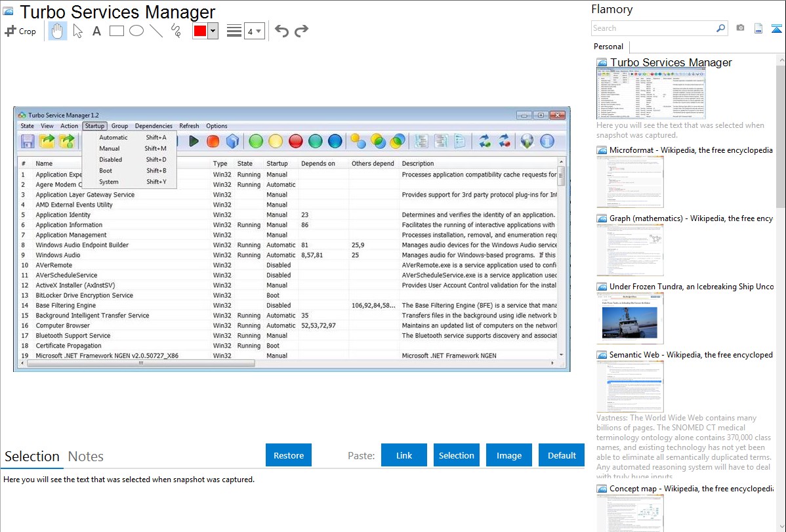Paste as Link button
This screenshot has height=532, width=786.
pos(404,455)
